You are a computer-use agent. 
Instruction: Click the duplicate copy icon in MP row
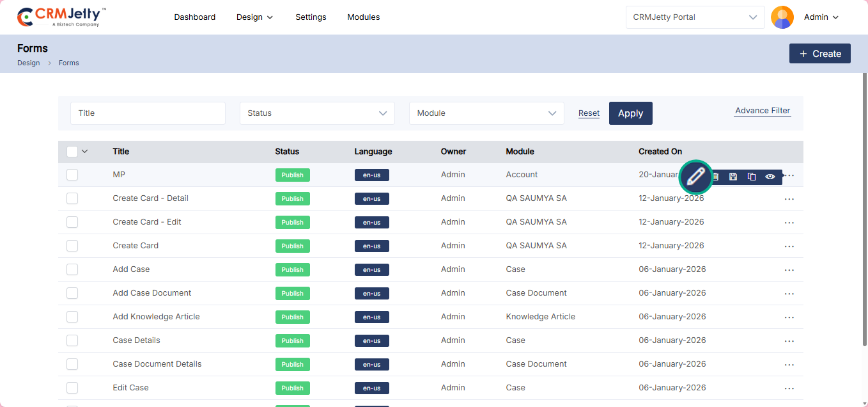[752, 177]
